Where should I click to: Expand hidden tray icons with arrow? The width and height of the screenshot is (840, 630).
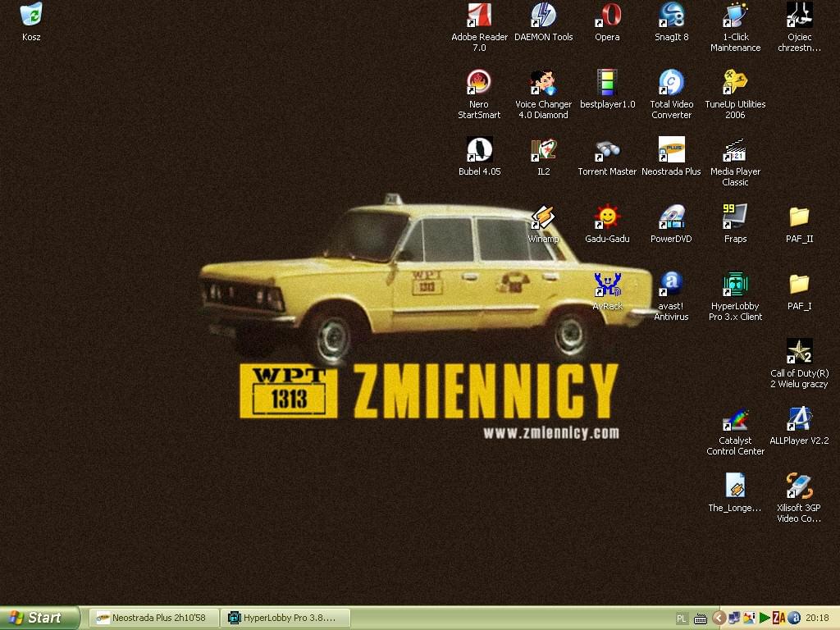click(x=719, y=618)
